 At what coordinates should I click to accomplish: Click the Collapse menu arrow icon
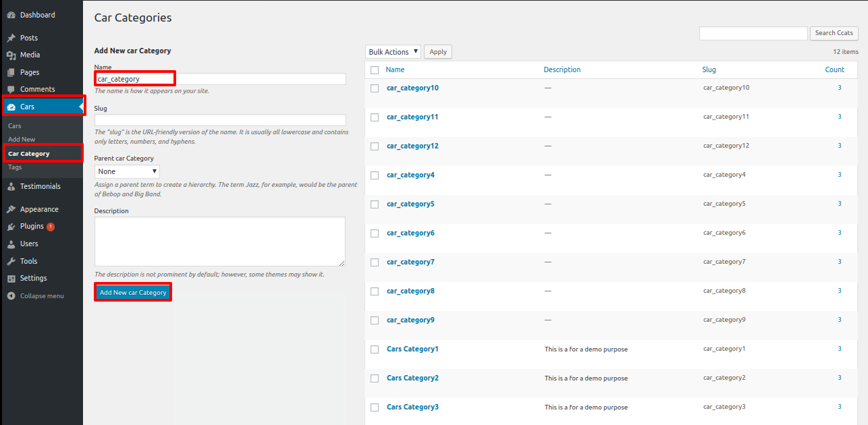(x=11, y=296)
